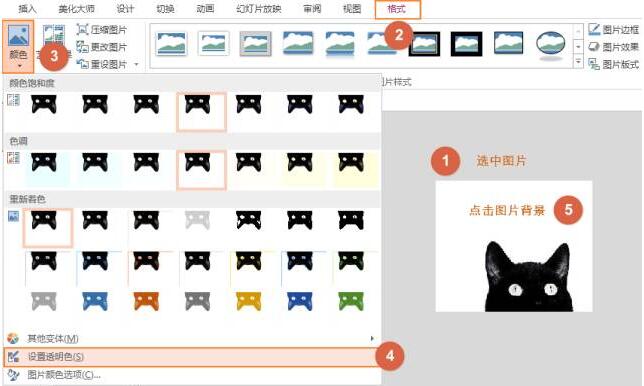This screenshot has height=386, width=644.
Task: Switch to the 审阅 tab
Action: point(312,9)
